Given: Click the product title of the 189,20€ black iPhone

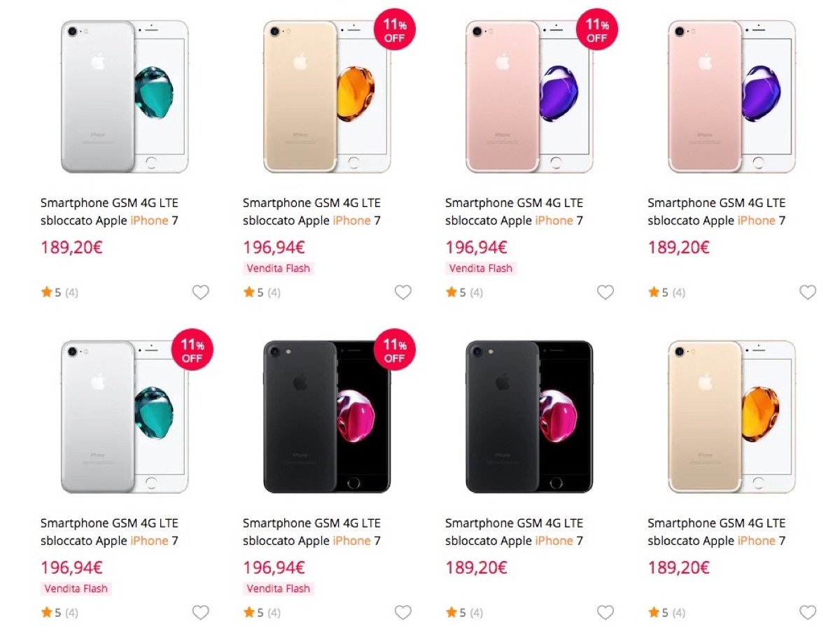Looking at the screenshot, I should (x=514, y=532).
